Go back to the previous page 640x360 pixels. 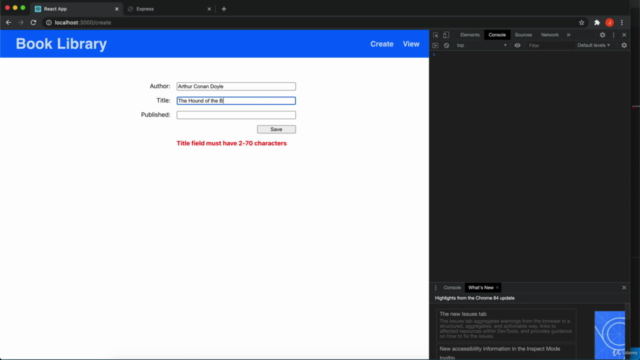[9, 22]
